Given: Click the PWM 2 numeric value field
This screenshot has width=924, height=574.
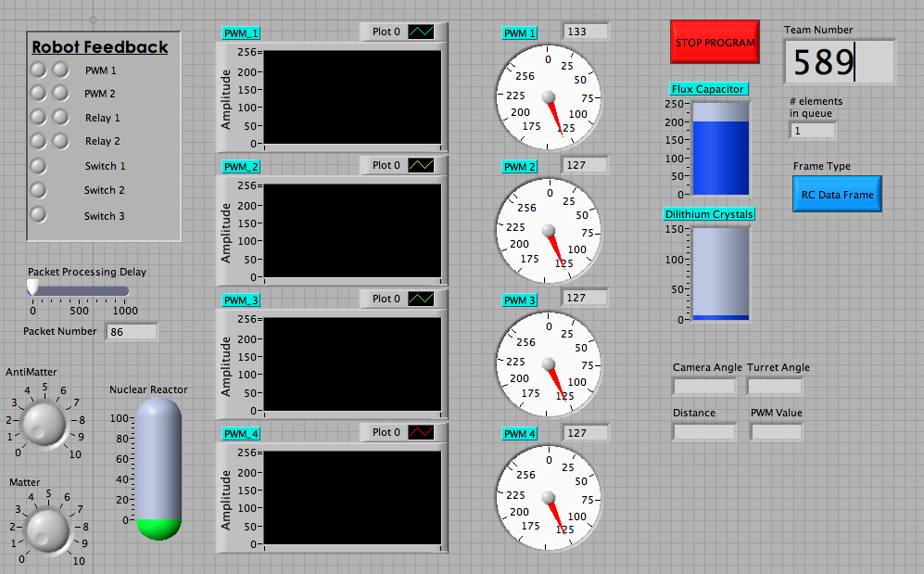Looking at the screenshot, I should tap(585, 165).
